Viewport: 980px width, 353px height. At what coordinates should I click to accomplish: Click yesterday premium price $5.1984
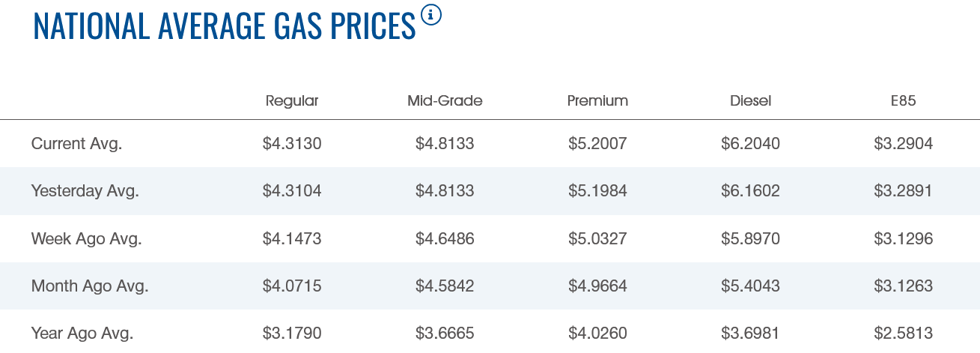[597, 191]
